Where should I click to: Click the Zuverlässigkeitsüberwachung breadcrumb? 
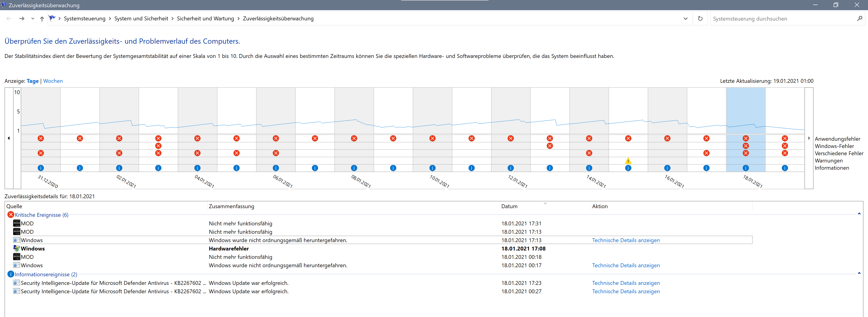pyautogui.click(x=278, y=19)
